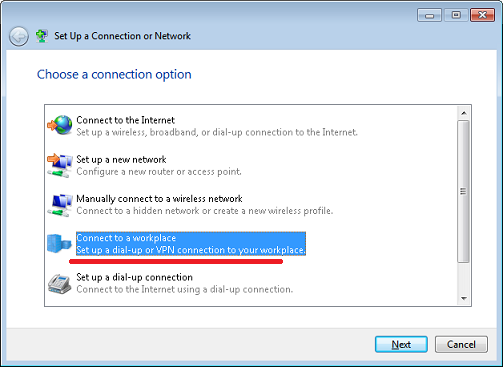Click the vertical scrollbar thumb

[x=463, y=192]
